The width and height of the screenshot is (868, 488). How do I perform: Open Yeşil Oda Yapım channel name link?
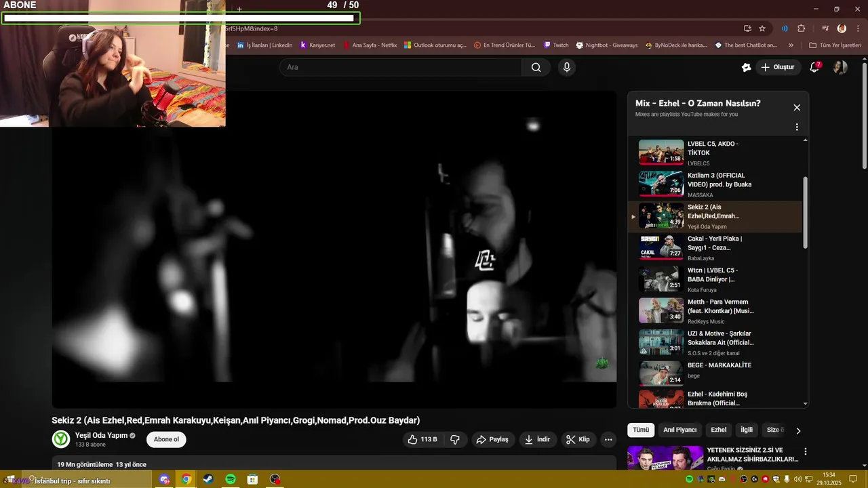[102, 435]
